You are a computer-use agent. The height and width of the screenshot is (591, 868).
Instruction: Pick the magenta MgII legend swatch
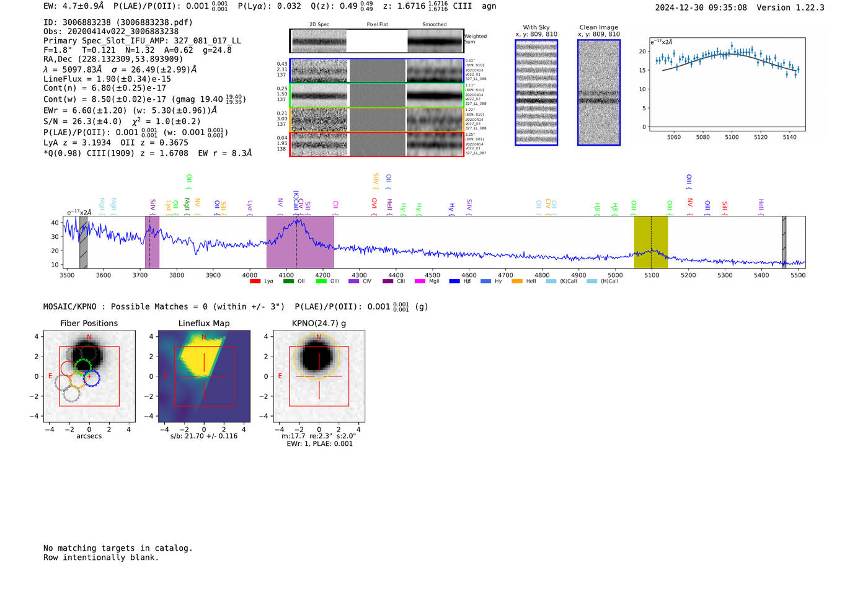[420, 281]
